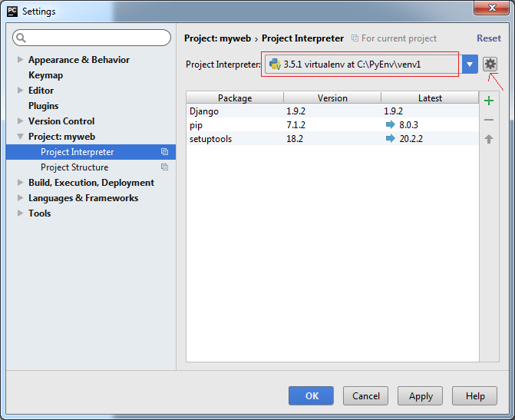Click the Apply button

coord(420,396)
